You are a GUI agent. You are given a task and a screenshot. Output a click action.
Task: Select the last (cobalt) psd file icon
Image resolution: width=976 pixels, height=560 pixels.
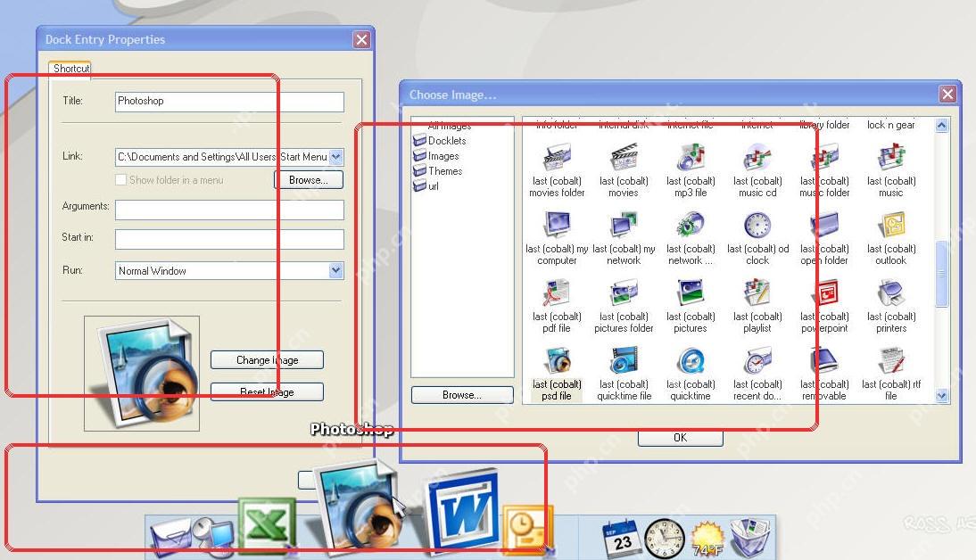[557, 361]
